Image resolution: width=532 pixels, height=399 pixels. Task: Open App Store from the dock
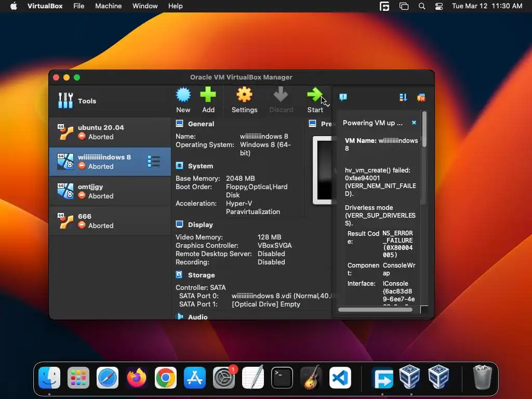coord(195,377)
